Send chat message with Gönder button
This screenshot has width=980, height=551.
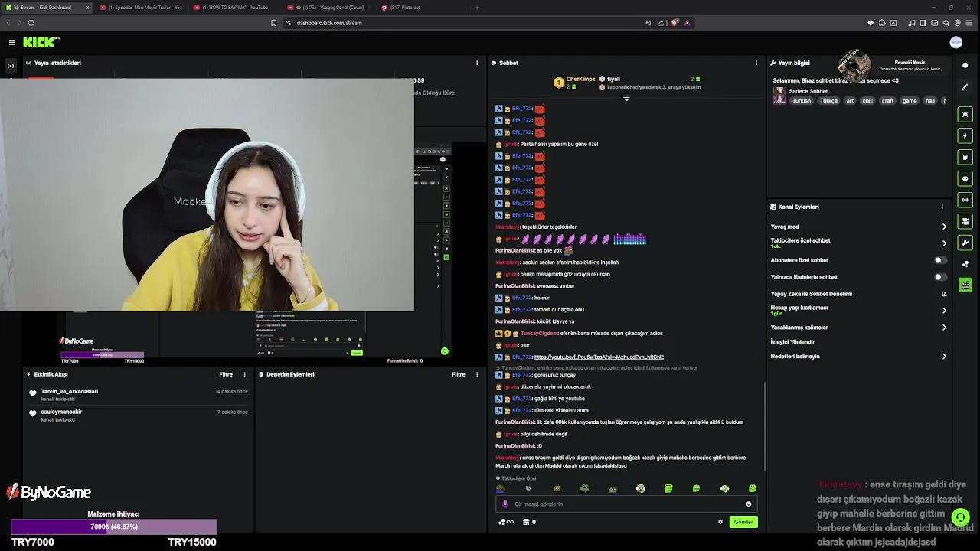coord(743,522)
